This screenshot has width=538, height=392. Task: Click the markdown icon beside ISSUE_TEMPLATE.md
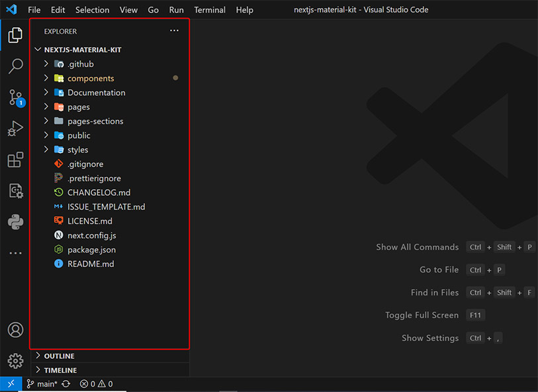59,207
